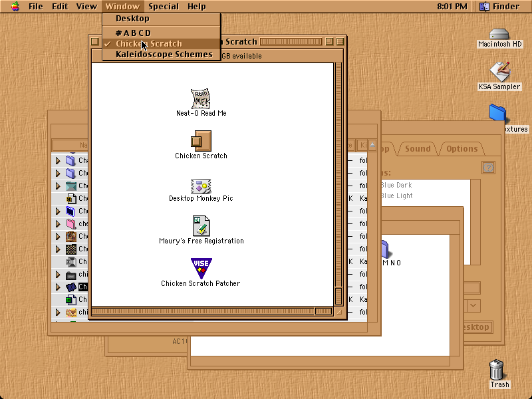
Task: Expand the teal folder row
Action: [x=58, y=186]
